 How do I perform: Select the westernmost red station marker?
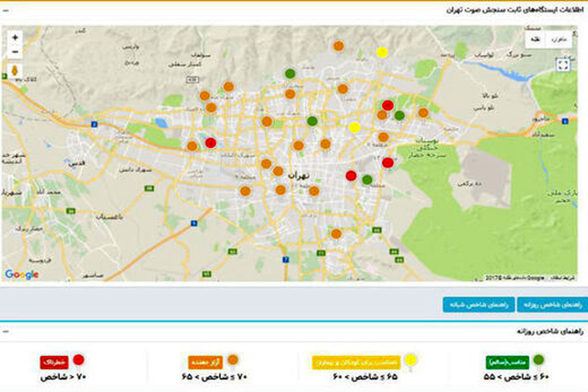point(210,142)
